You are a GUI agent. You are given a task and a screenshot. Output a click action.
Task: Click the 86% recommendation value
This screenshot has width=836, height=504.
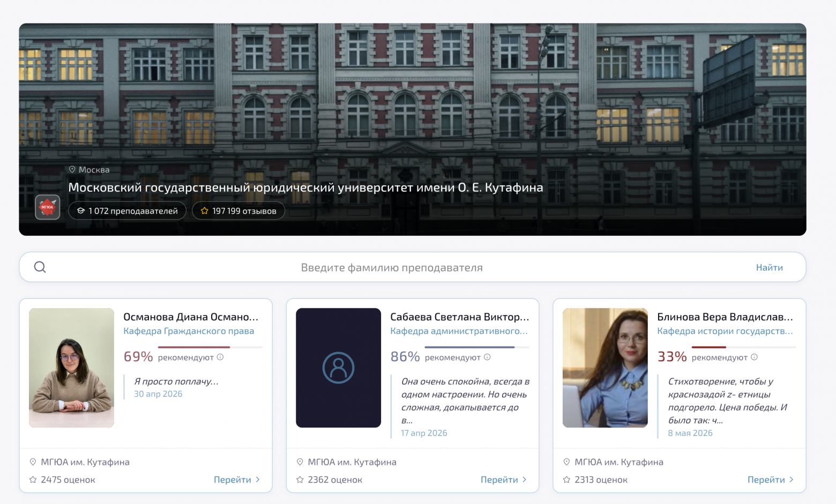(x=405, y=357)
